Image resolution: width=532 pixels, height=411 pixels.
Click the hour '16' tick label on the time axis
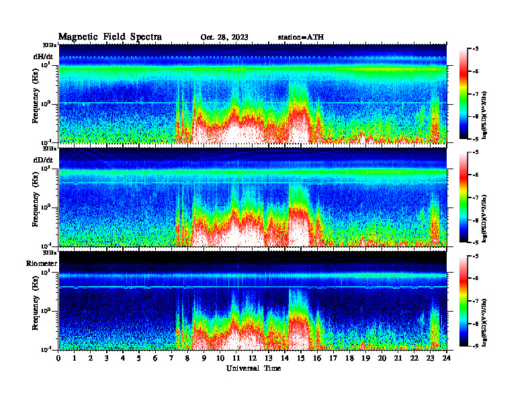click(x=317, y=359)
